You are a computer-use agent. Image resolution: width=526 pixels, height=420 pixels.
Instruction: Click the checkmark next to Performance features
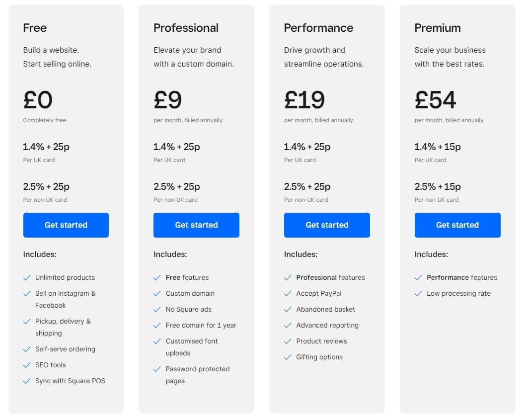[x=418, y=277]
